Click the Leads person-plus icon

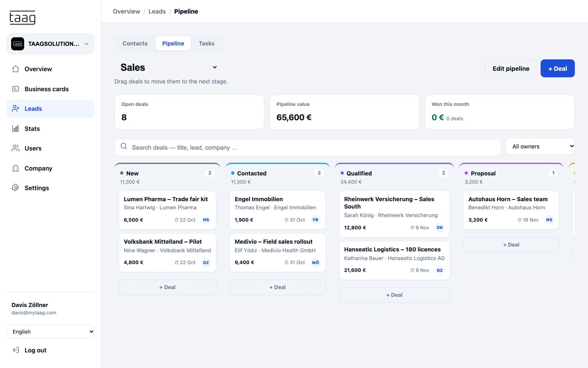click(15, 109)
